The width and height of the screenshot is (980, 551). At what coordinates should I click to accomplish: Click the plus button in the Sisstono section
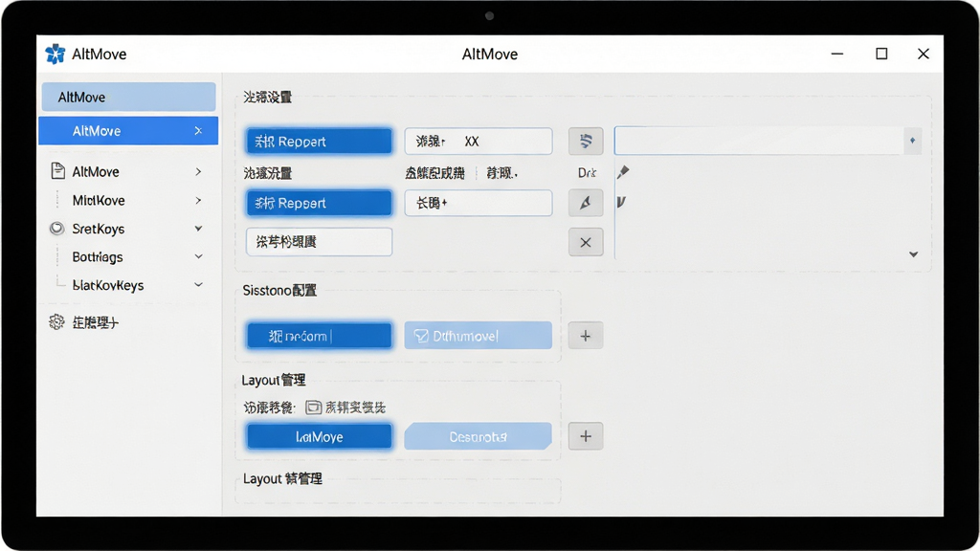coord(586,336)
